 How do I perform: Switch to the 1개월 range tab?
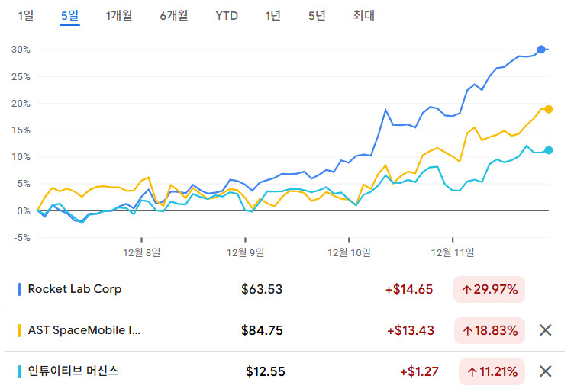119,15
